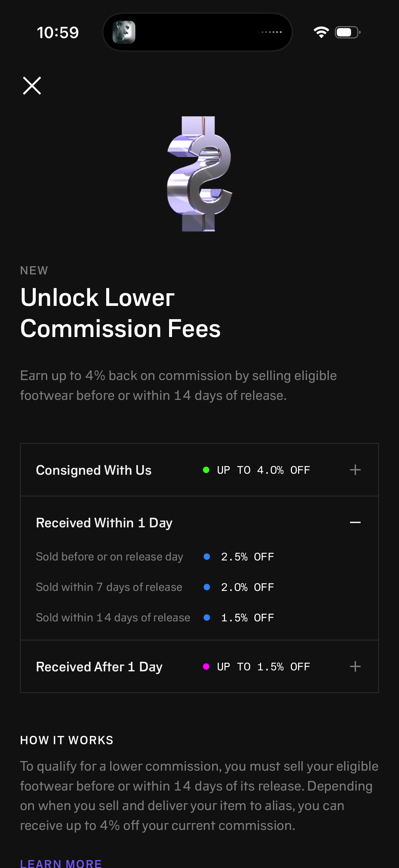Tap blue dot next to 2.5% OFF
Image resolution: width=399 pixels, height=868 pixels.
(207, 557)
